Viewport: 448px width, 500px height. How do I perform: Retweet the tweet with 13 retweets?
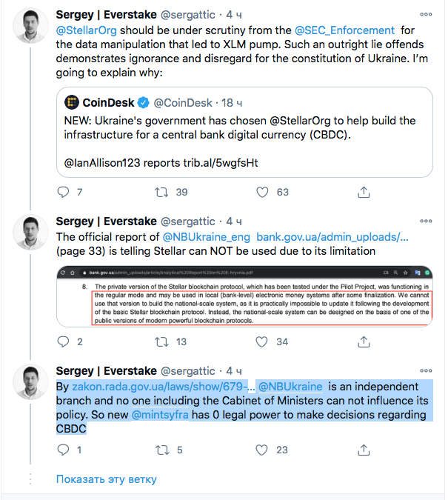tap(161, 341)
